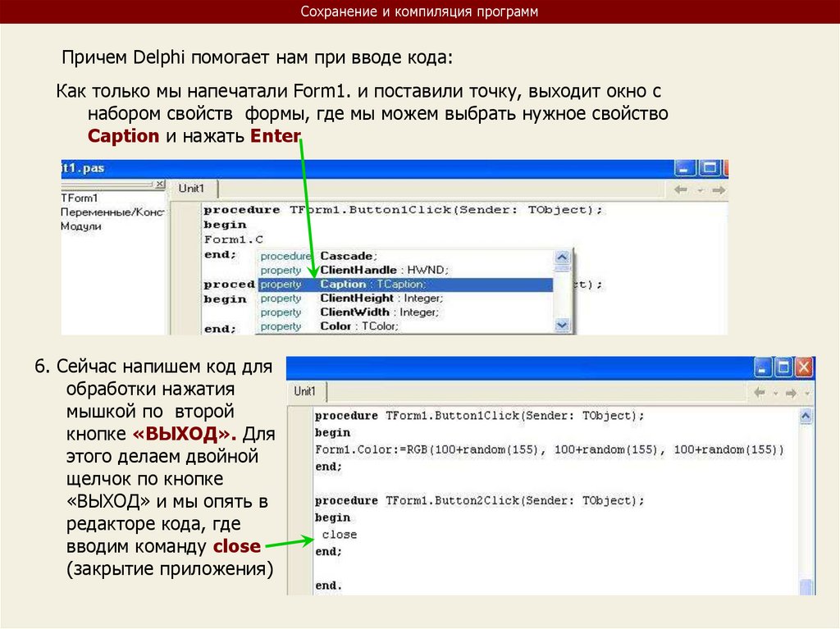Close the Code Explorer panel with its small X
This screenshot has width=840, height=629.
pyautogui.click(x=160, y=185)
